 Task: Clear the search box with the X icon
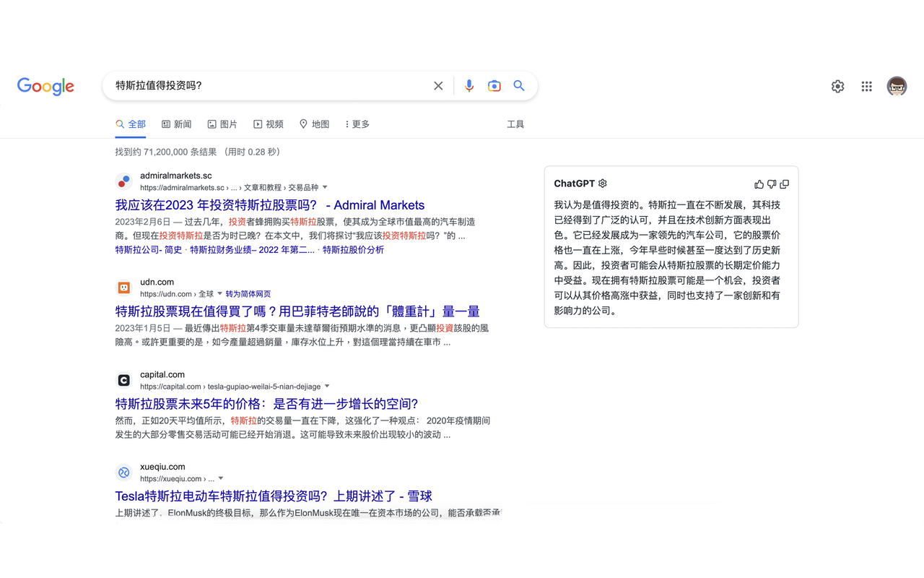438,86
